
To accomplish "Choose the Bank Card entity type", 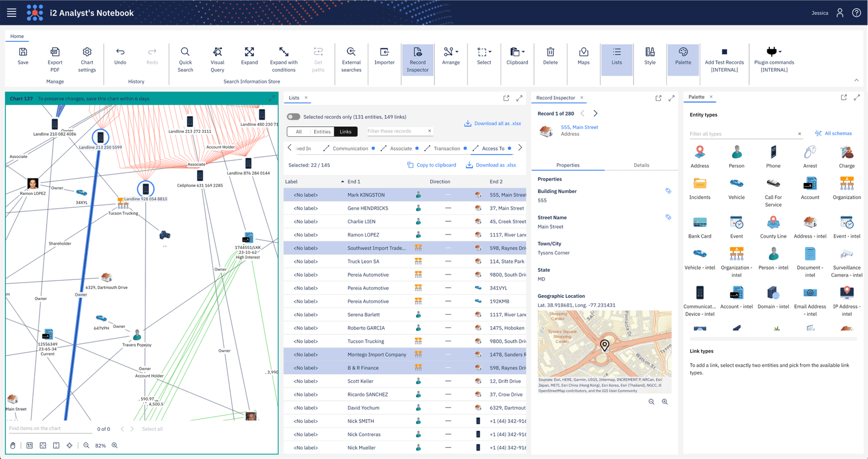I will (x=700, y=227).
